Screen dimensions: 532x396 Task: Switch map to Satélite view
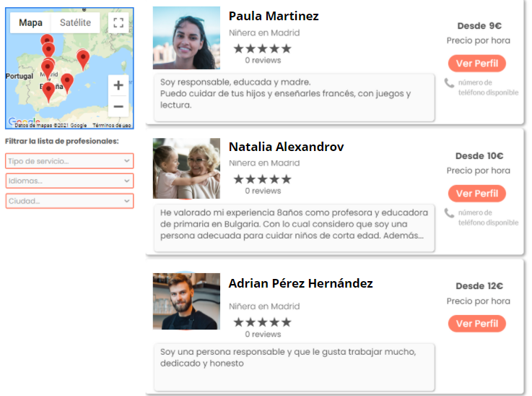[75, 22]
